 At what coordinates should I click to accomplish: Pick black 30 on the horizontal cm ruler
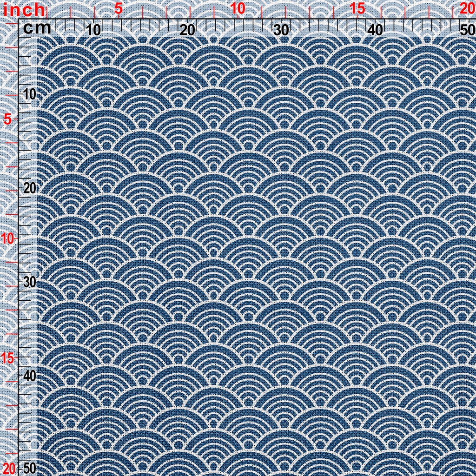pyautogui.click(x=281, y=30)
